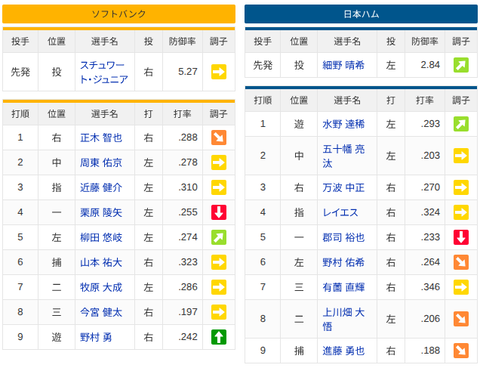Click the yellow condition arrow for 有薗 直輝

[461, 287]
